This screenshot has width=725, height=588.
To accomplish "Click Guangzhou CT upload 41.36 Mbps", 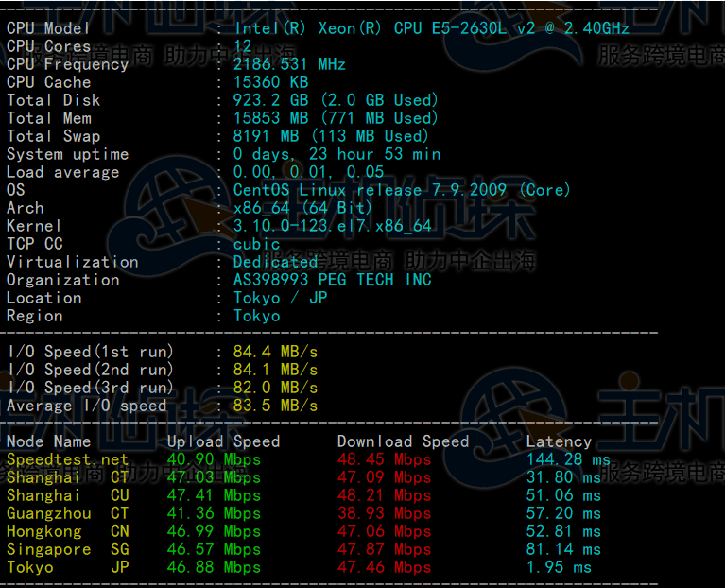I will [x=214, y=513].
